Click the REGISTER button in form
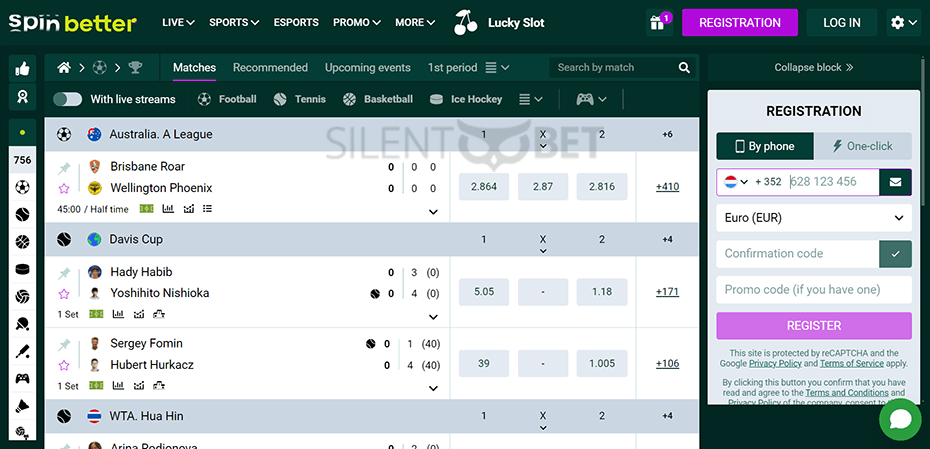Image resolution: width=930 pixels, height=449 pixels. pyautogui.click(x=814, y=326)
